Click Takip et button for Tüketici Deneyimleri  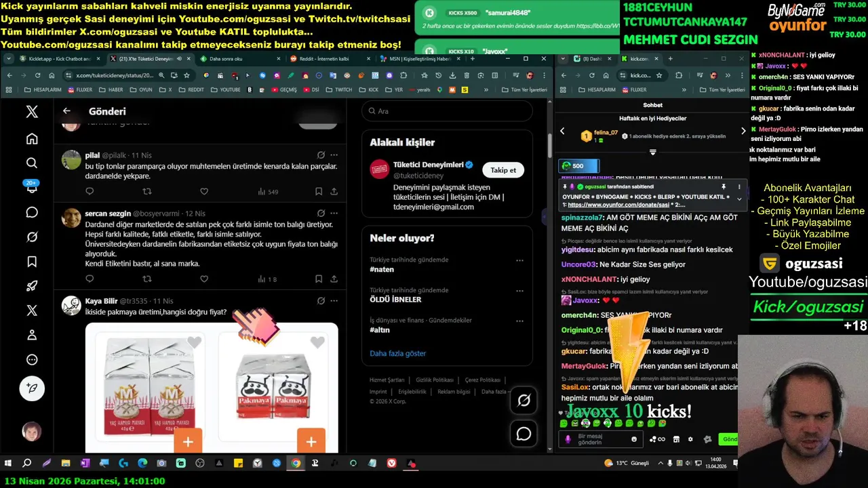click(x=503, y=170)
